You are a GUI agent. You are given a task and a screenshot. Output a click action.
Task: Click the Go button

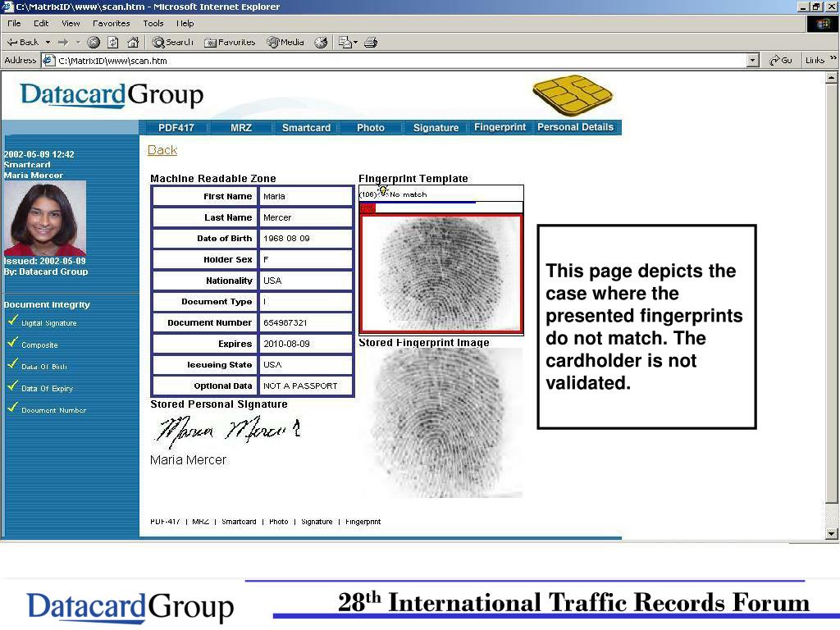[781, 61]
